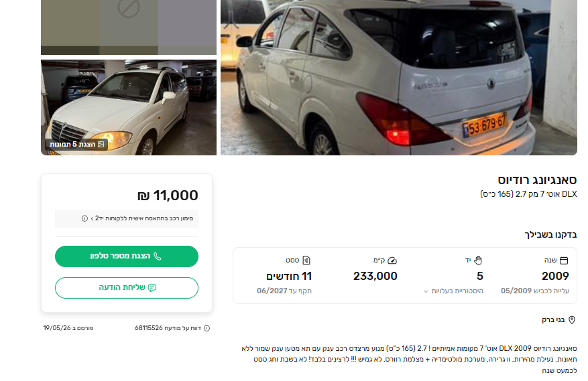588x381 pixels.
Task: Click the speedometer icon next to ק"מ
Action: [392, 260]
